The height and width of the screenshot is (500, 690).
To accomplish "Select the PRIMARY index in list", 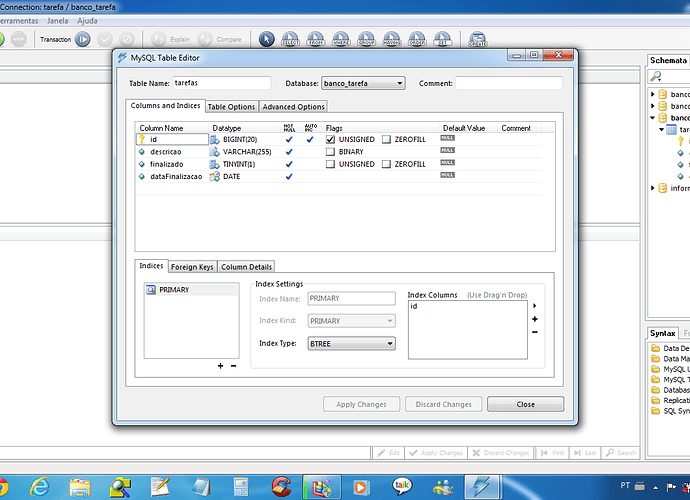I will pos(192,290).
